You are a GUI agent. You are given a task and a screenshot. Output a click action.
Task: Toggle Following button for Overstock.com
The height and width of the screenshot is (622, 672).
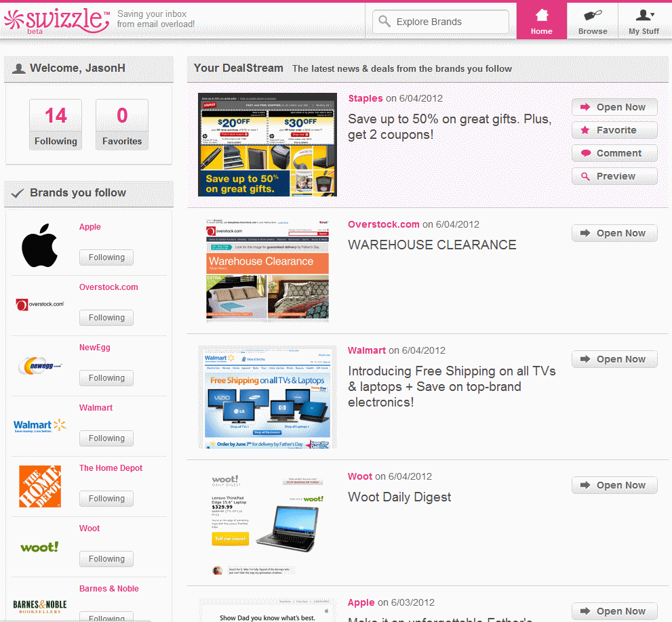click(x=106, y=318)
